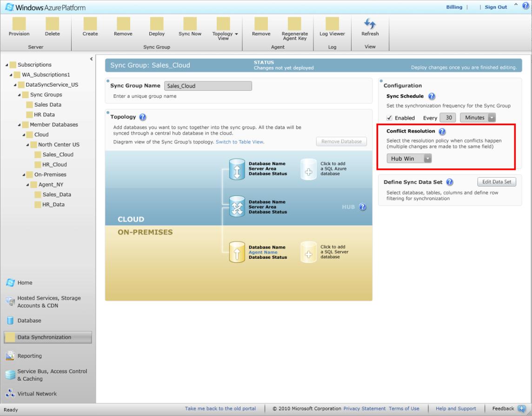Click the help icon in top-right corner
This screenshot has height=416, width=532.
pyautogui.click(x=525, y=6)
